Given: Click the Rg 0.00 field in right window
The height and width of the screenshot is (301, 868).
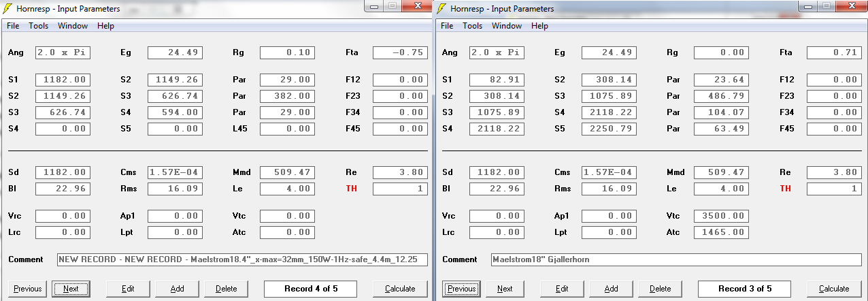Looking at the screenshot, I should click(x=721, y=52).
